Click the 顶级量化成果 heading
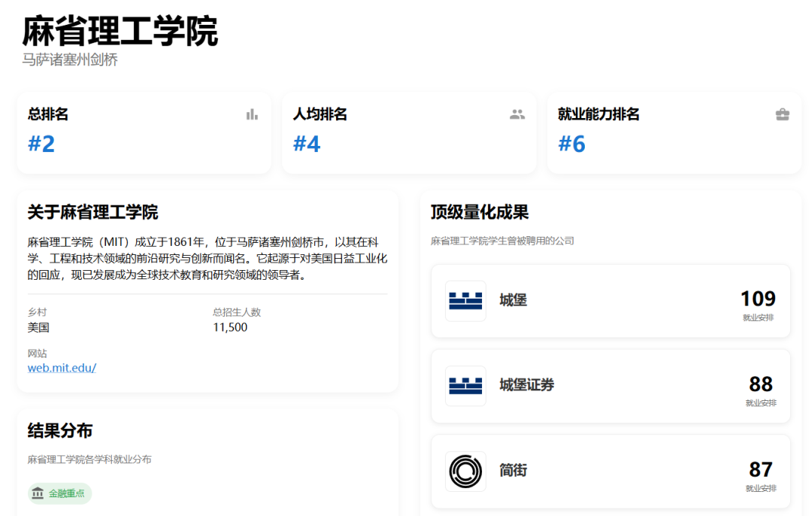Viewport: 812px width, 516px height. (x=480, y=212)
